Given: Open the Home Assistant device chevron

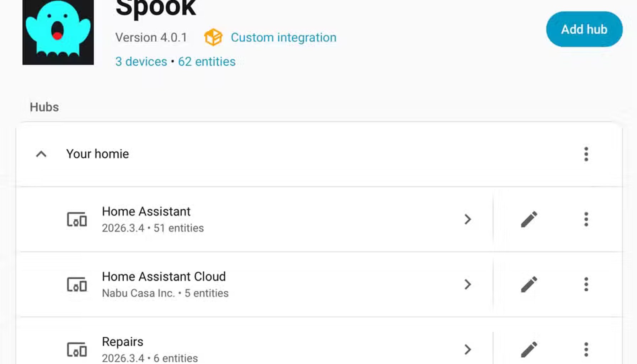Looking at the screenshot, I should [x=468, y=219].
